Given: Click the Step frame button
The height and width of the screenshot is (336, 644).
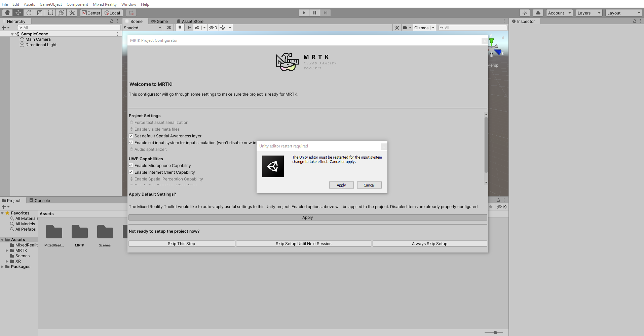Looking at the screenshot, I should (x=325, y=13).
